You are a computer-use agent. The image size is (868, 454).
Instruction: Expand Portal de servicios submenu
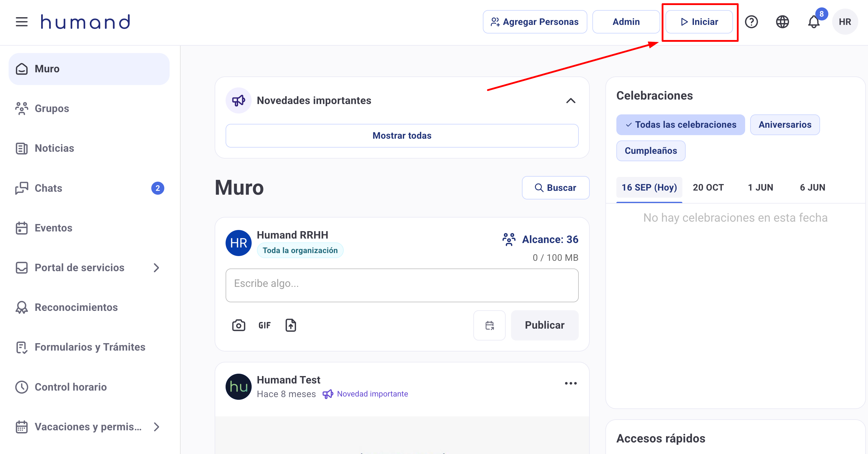[156, 268]
